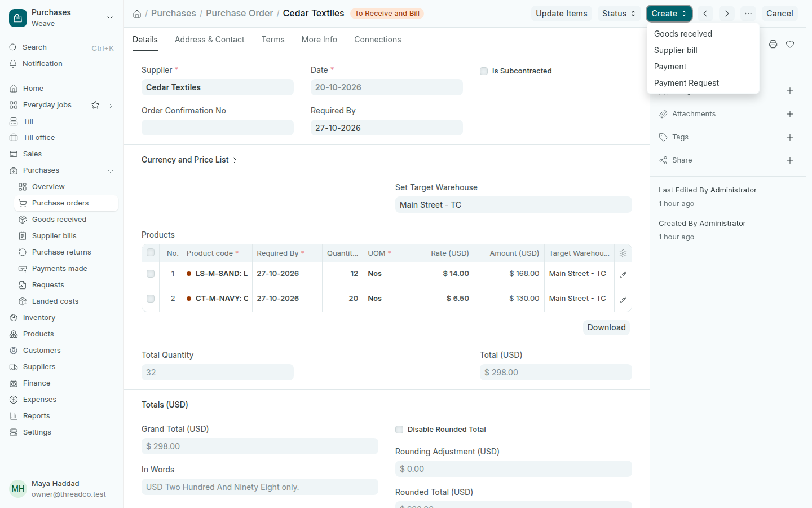Close the Create dropdown button
812x508 pixels.
click(669, 14)
